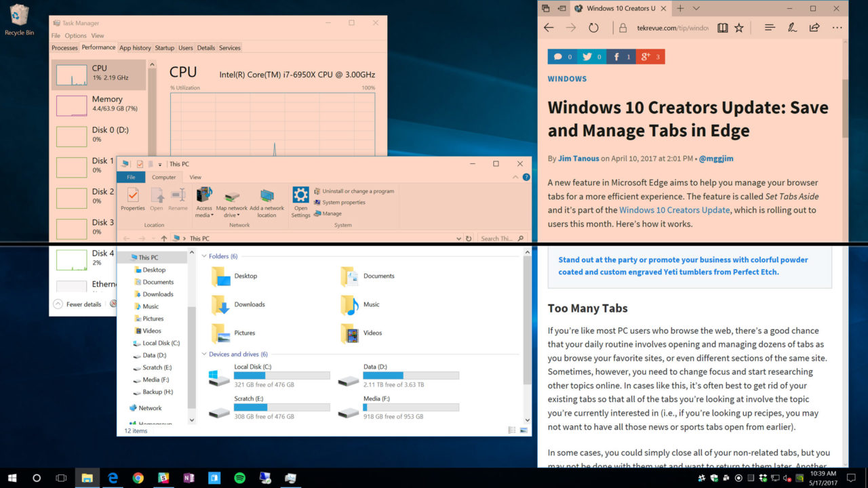Click Fewer details in Task Manager

point(77,304)
